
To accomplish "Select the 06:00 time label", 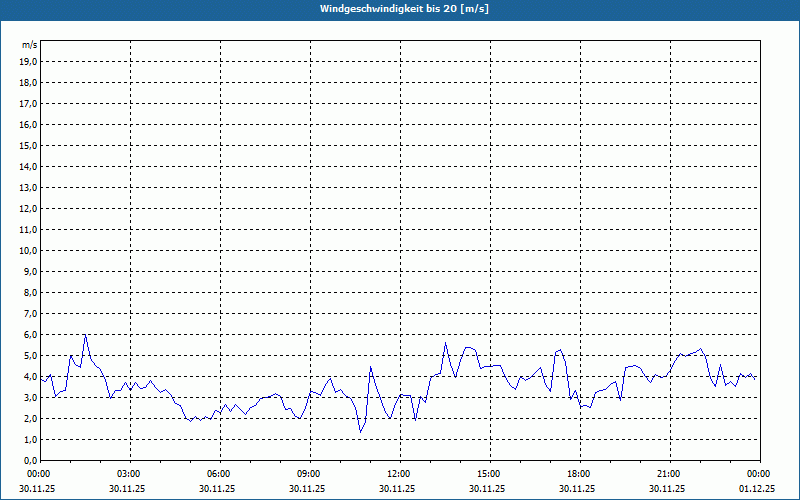I will [219, 474].
